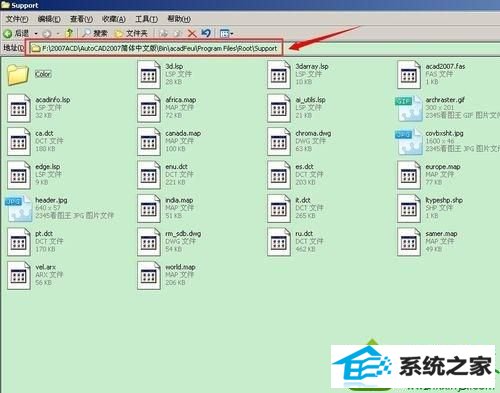Open the 文件(F) menu
Image resolution: width=500 pixels, height=393 pixels.
pos(17,19)
